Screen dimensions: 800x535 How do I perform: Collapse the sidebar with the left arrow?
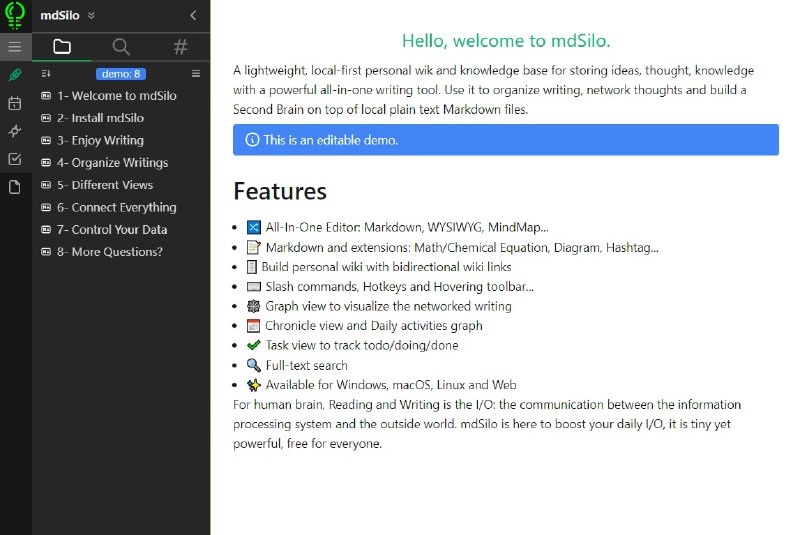(x=193, y=16)
